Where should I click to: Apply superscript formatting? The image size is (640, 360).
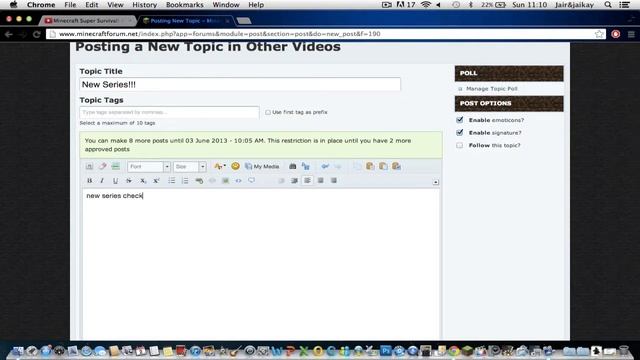pos(156,180)
